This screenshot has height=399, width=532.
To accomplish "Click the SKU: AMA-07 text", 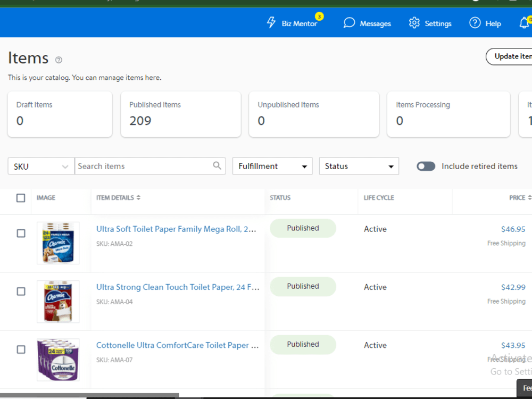I will pyautogui.click(x=114, y=360).
